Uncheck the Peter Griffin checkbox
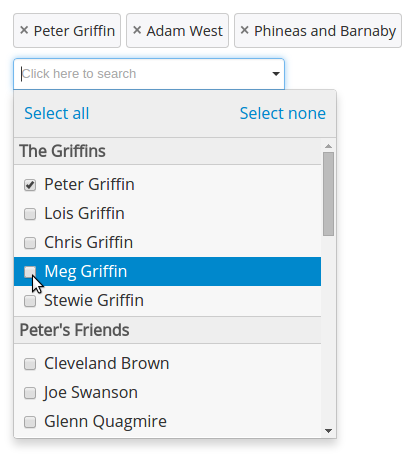Viewport: 417px width, 458px height. 30,185
